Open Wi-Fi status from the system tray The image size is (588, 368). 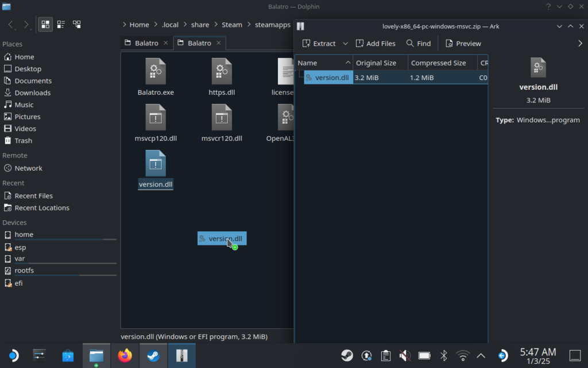click(462, 356)
